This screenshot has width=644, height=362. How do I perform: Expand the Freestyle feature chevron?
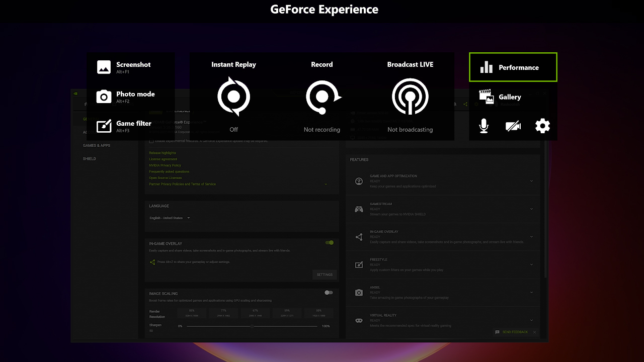532,264
